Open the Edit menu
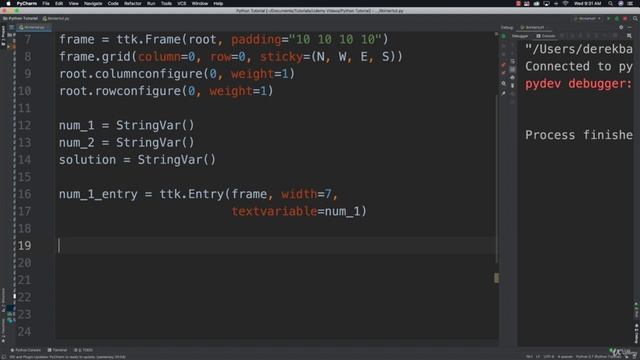Viewport: 640px width, 360px height. [59, 3]
